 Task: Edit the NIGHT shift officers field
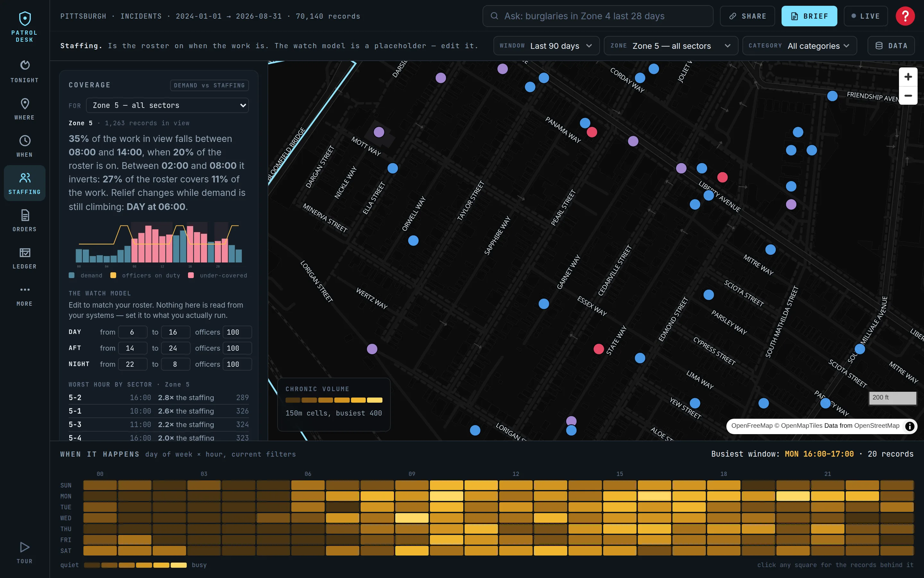coord(237,364)
